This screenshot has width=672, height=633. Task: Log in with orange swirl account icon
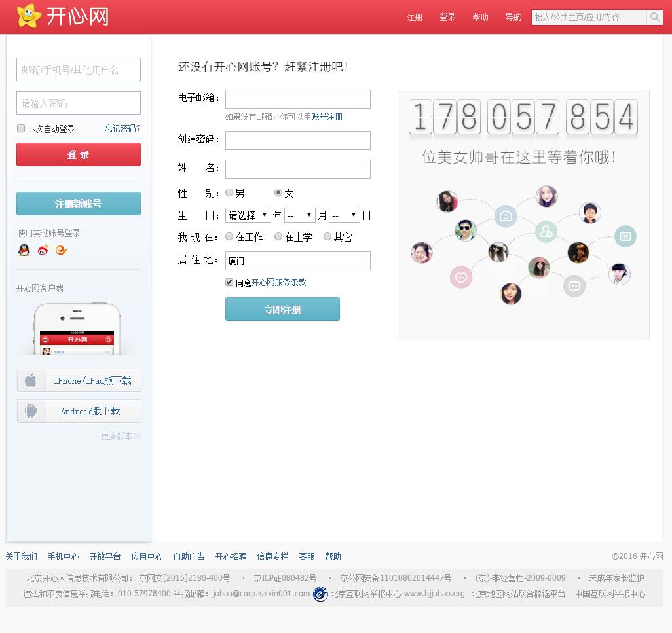[x=62, y=249]
